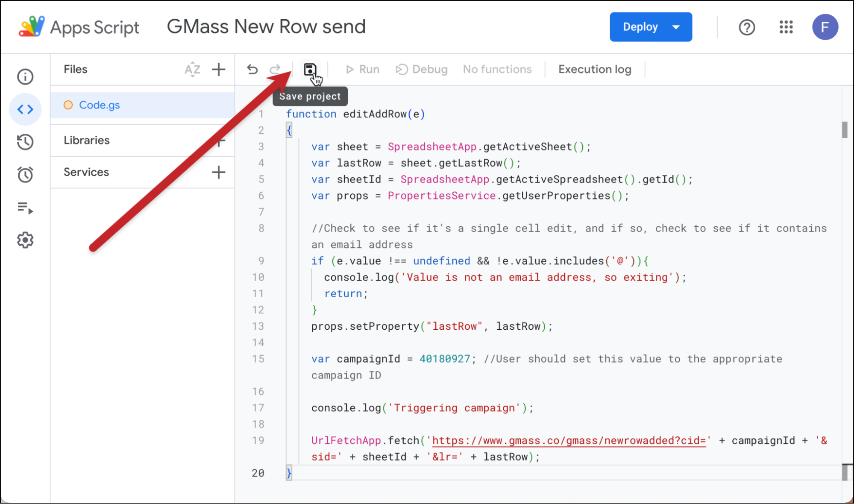Save project with the floppy disk icon
The image size is (854, 504).
(310, 69)
